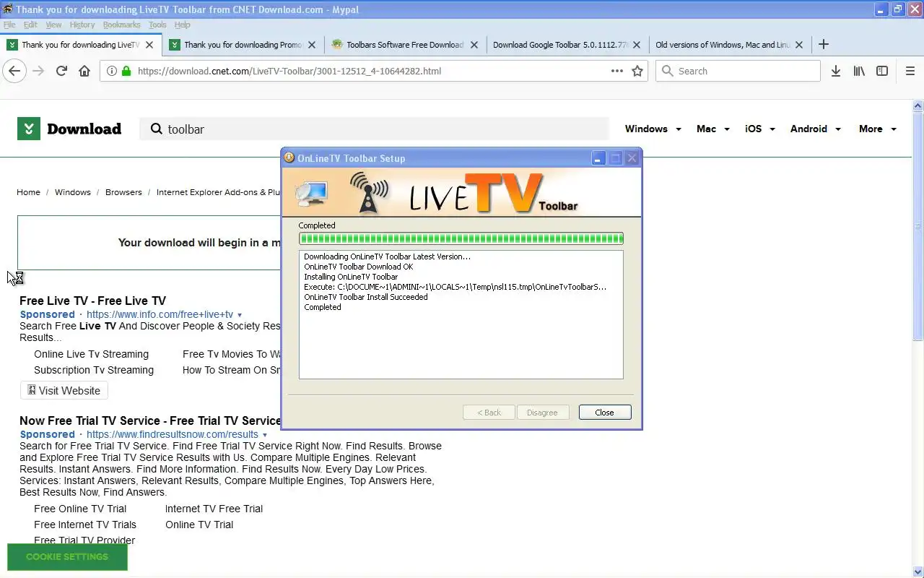Open the File menu
The image size is (924, 578).
(9, 25)
